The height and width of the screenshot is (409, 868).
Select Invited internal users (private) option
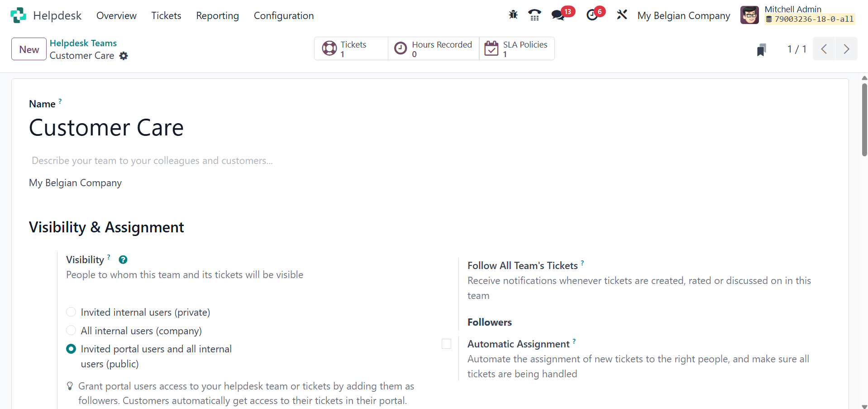pyautogui.click(x=71, y=312)
